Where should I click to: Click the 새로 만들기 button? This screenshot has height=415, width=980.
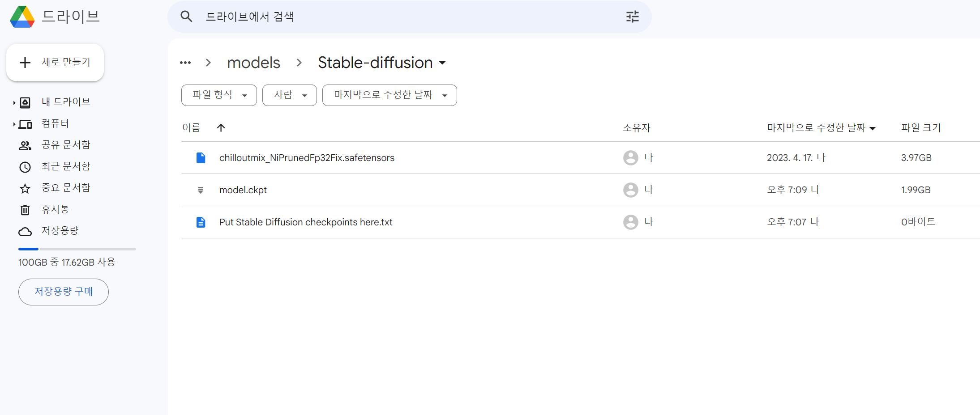55,63
